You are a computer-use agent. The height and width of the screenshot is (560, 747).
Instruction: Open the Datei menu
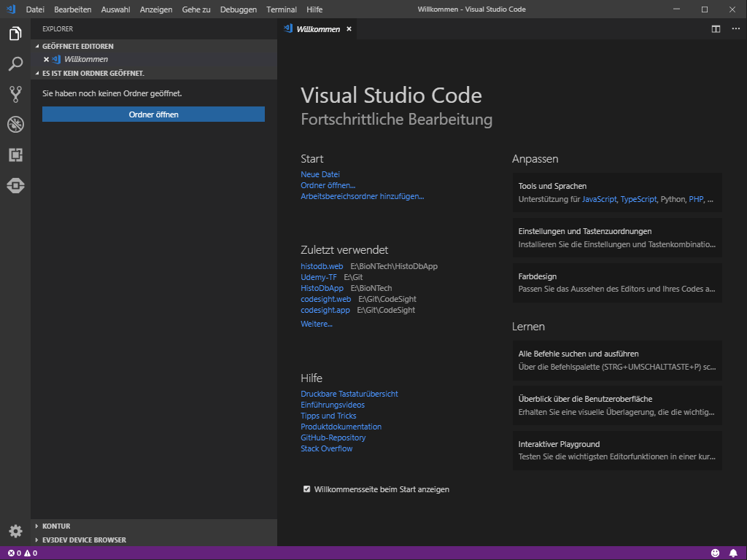[x=35, y=9]
